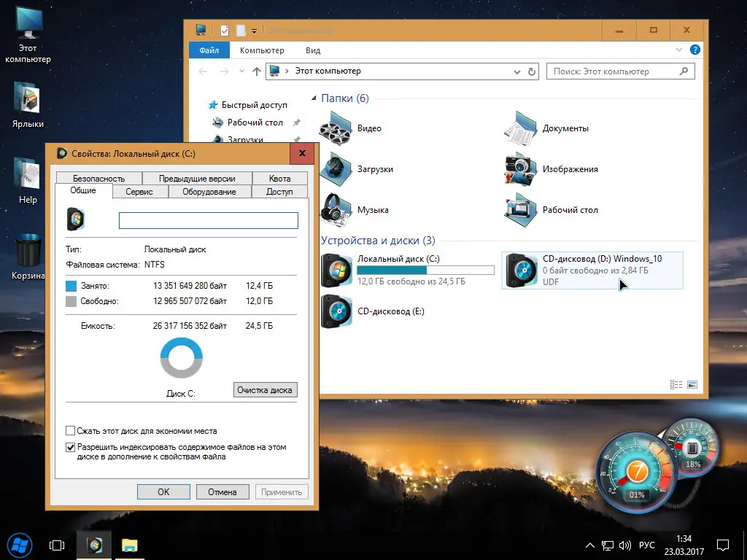Refresh the Explorer address bar
The image size is (747, 560).
click(x=532, y=72)
